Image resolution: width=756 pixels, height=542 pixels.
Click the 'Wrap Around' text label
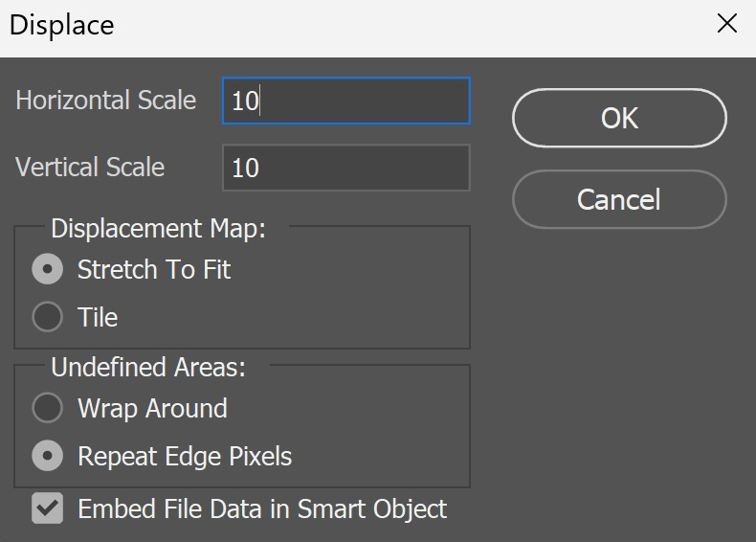tap(152, 409)
